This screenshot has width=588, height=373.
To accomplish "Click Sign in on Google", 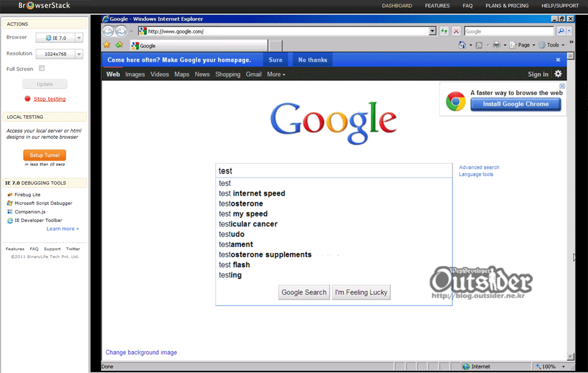I will point(538,74).
